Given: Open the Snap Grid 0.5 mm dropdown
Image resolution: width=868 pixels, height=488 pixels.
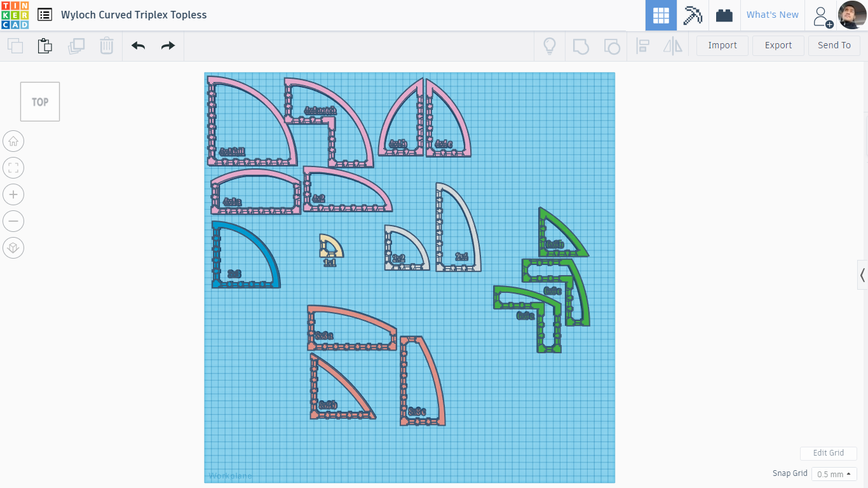Looking at the screenshot, I should pyautogui.click(x=834, y=474).
